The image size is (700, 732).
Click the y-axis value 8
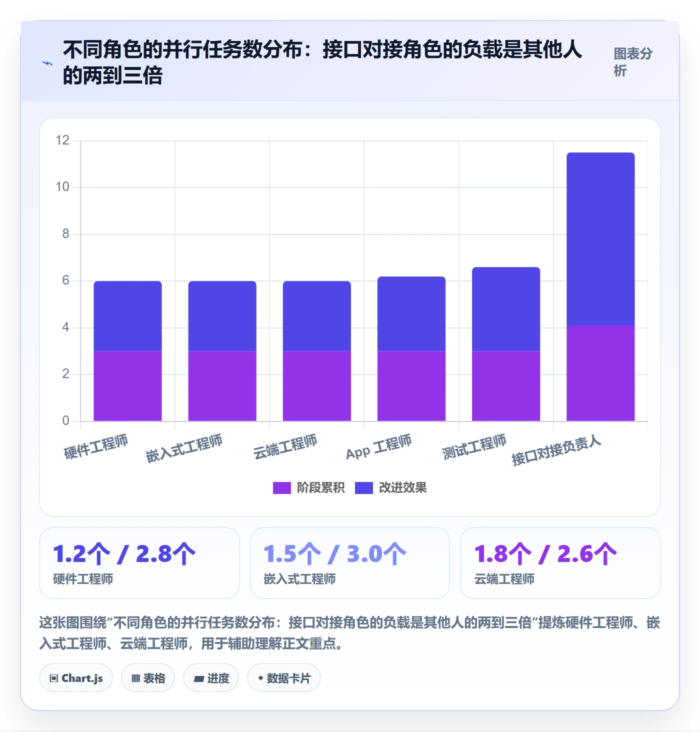(65, 233)
